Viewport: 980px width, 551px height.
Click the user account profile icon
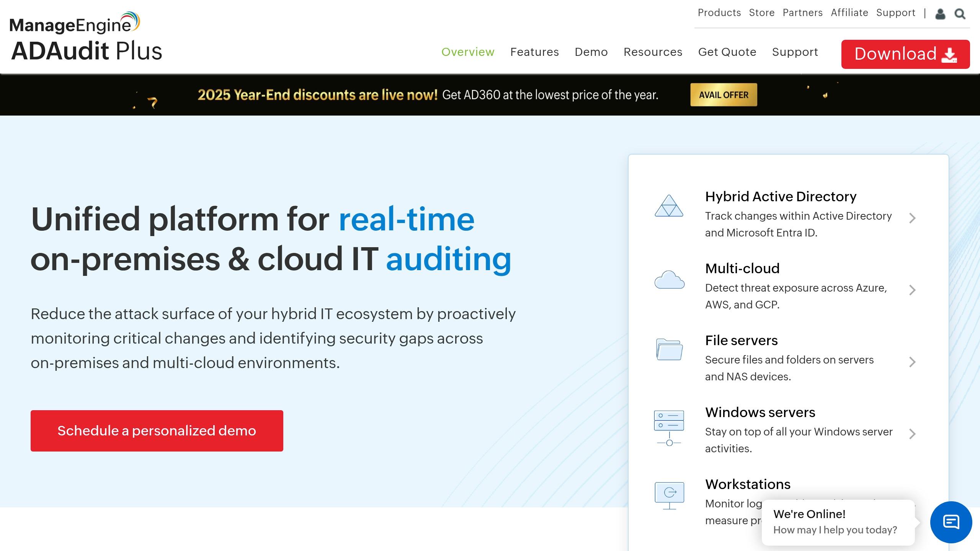940,14
